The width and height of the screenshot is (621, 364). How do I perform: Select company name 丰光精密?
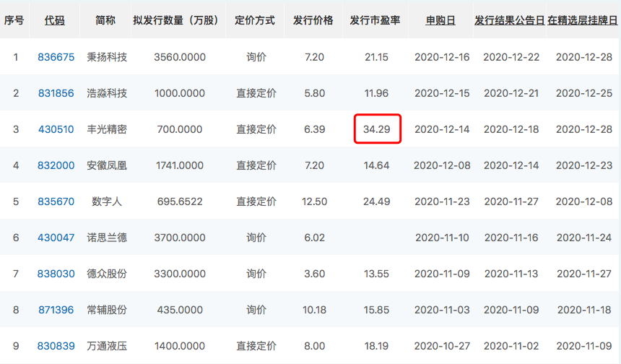107,129
